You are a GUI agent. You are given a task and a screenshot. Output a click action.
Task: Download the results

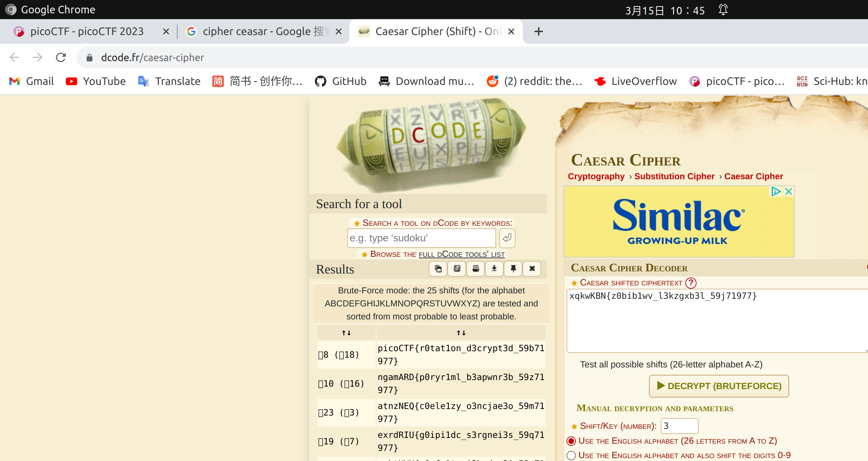pyautogui.click(x=494, y=269)
